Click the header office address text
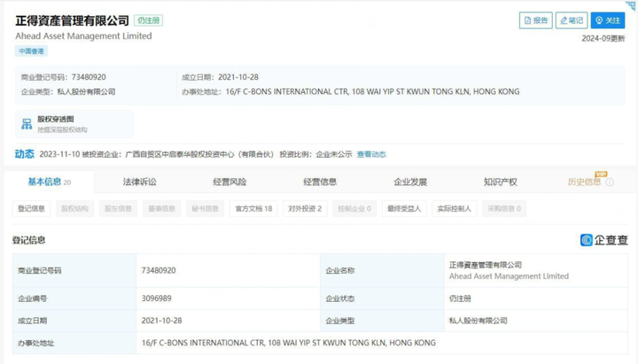The image size is (638, 364). coord(372,92)
